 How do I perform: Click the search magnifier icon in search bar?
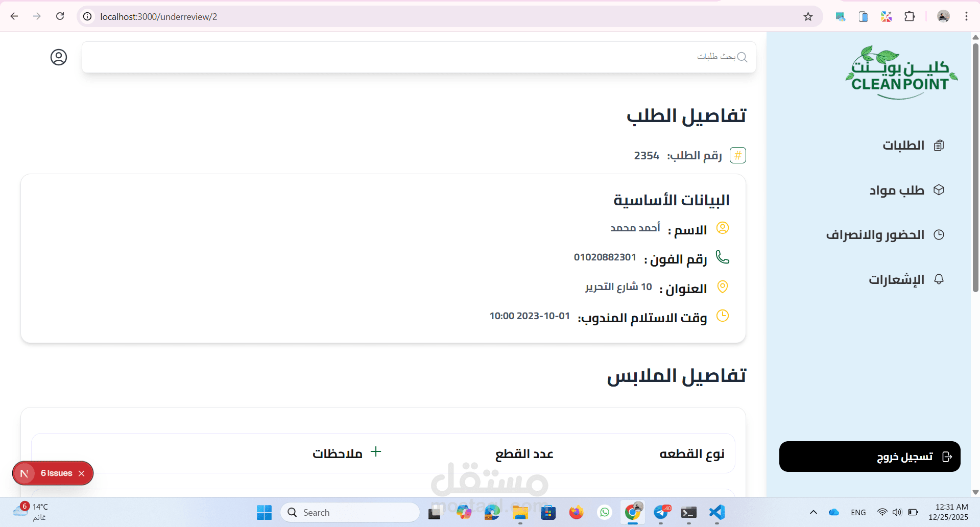tap(742, 57)
